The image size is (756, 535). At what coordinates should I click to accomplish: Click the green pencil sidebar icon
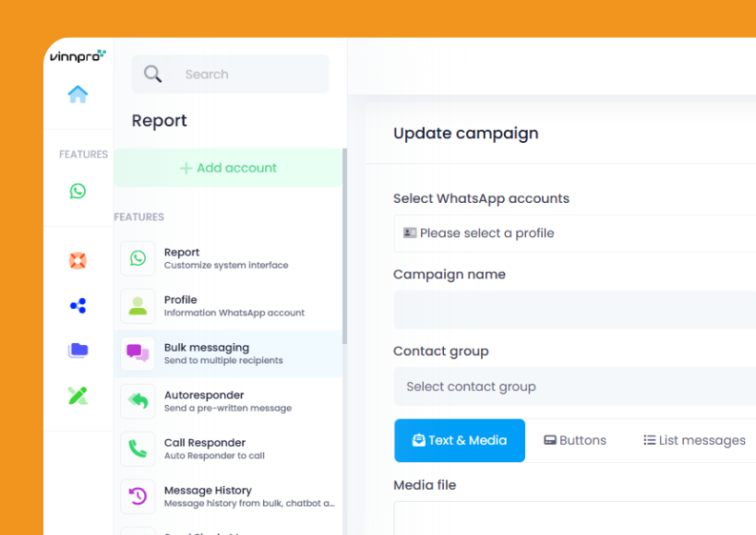point(78,396)
